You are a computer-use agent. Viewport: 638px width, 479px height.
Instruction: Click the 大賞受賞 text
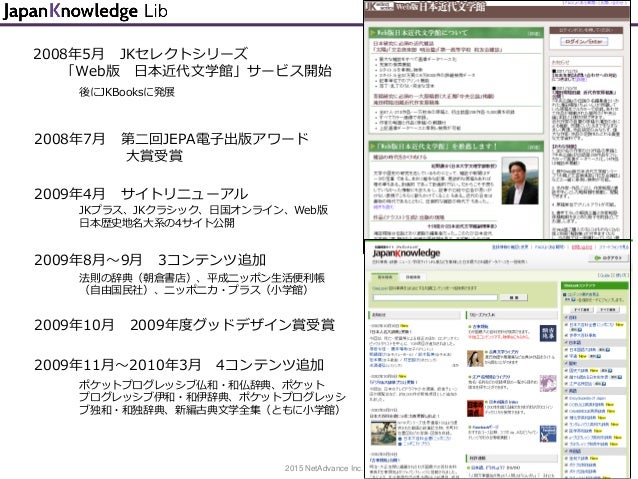coord(154,155)
